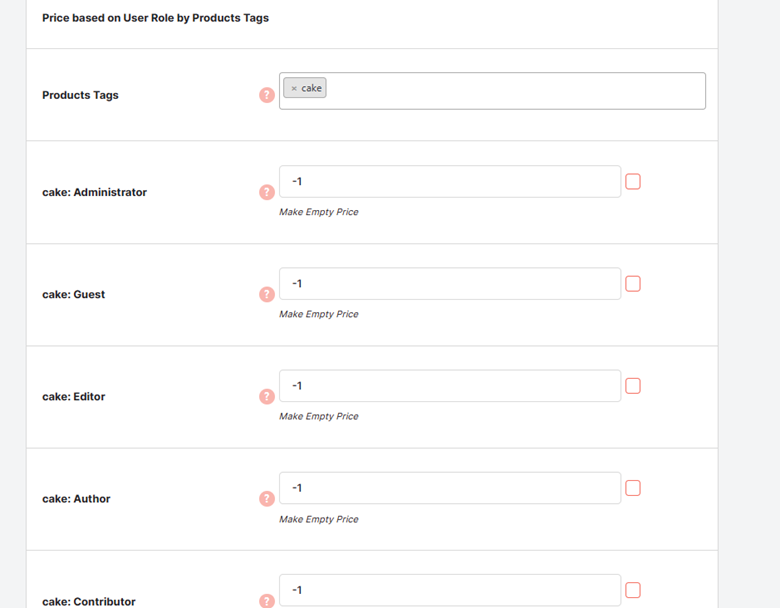Screen dimensions: 780x608
Task: Check Make Empty Price for Guest
Action: tap(633, 284)
